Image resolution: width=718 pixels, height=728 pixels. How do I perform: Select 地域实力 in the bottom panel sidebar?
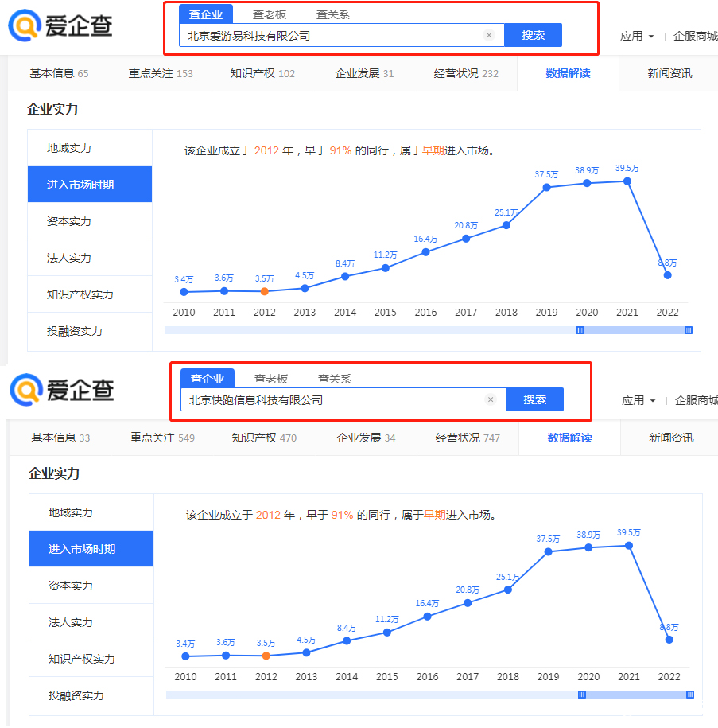(x=91, y=512)
